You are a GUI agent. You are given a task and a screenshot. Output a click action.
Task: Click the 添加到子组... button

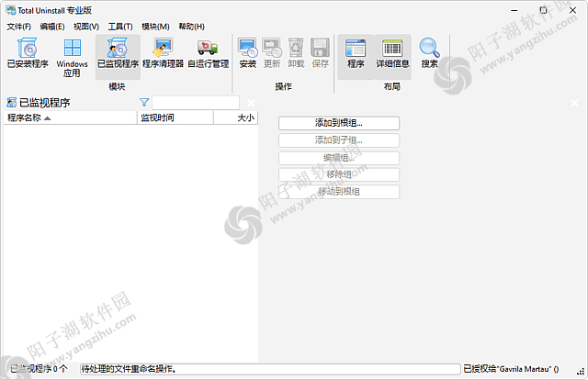pyautogui.click(x=339, y=140)
